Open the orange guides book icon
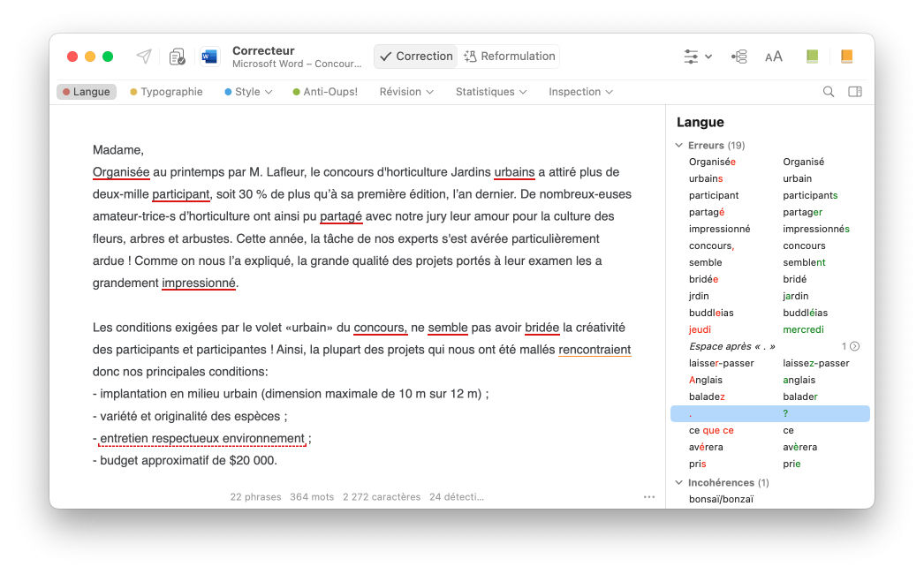 pos(846,57)
